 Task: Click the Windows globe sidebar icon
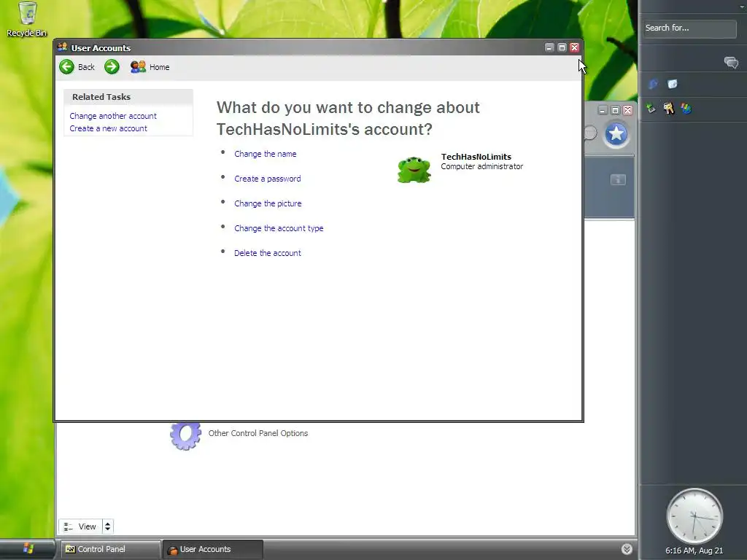[x=686, y=109]
